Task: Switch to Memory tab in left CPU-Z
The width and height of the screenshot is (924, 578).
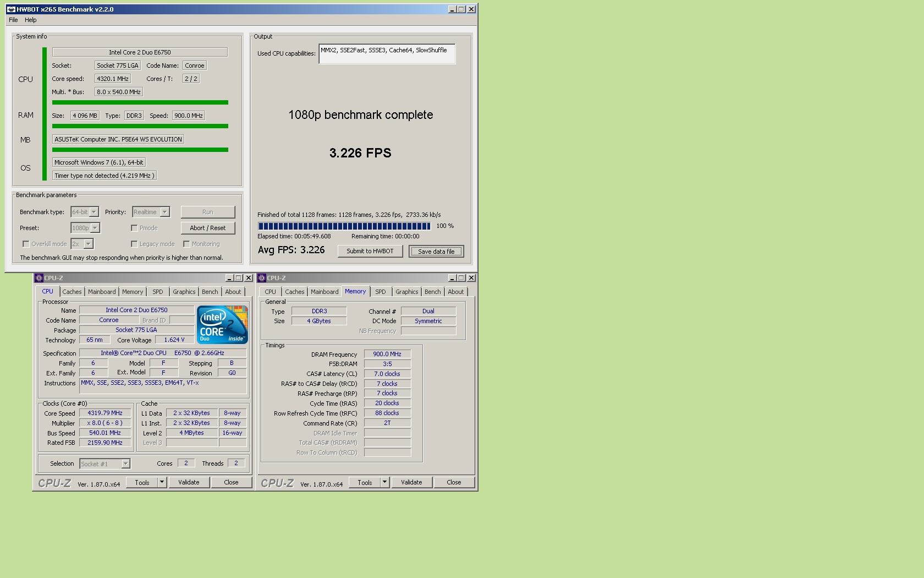Action: (x=133, y=292)
